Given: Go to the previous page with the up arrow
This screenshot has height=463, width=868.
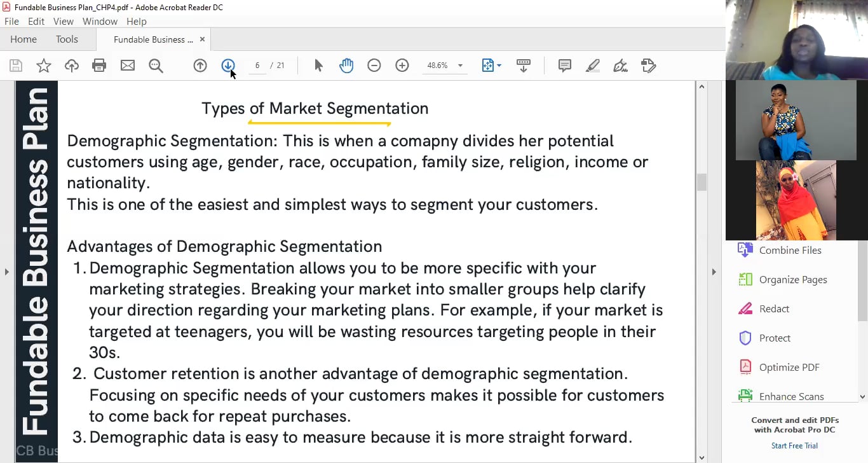Looking at the screenshot, I should pyautogui.click(x=200, y=66).
